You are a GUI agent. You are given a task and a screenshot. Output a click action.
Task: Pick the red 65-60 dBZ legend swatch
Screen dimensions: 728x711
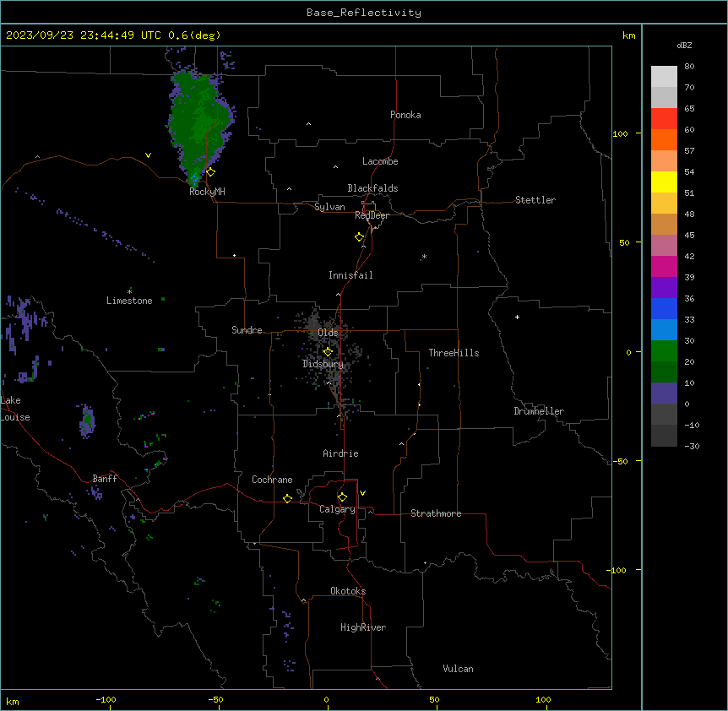pos(664,119)
